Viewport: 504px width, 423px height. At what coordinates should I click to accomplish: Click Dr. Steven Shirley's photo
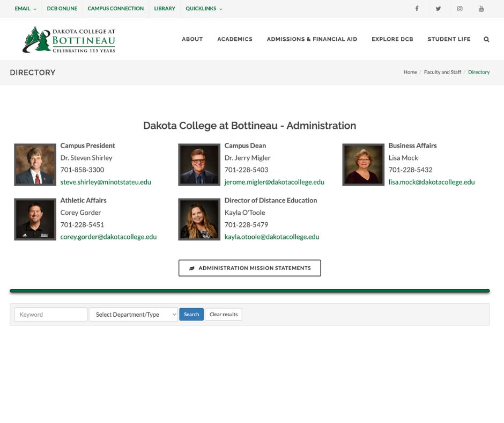click(x=35, y=165)
